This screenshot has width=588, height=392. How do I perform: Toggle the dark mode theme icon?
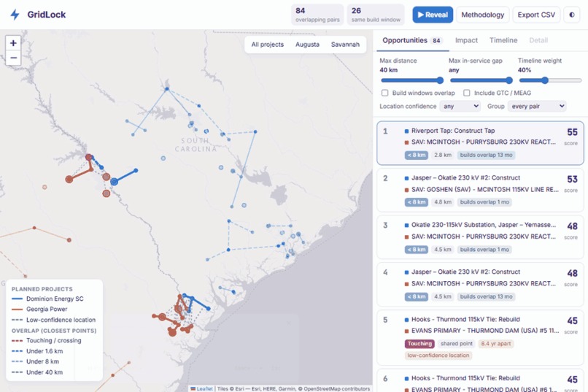tap(572, 15)
